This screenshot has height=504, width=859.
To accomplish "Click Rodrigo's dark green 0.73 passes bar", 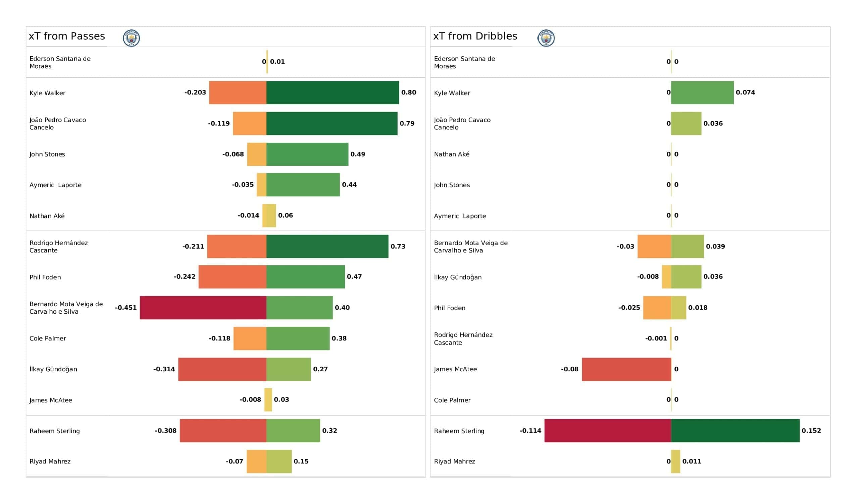I will [327, 246].
